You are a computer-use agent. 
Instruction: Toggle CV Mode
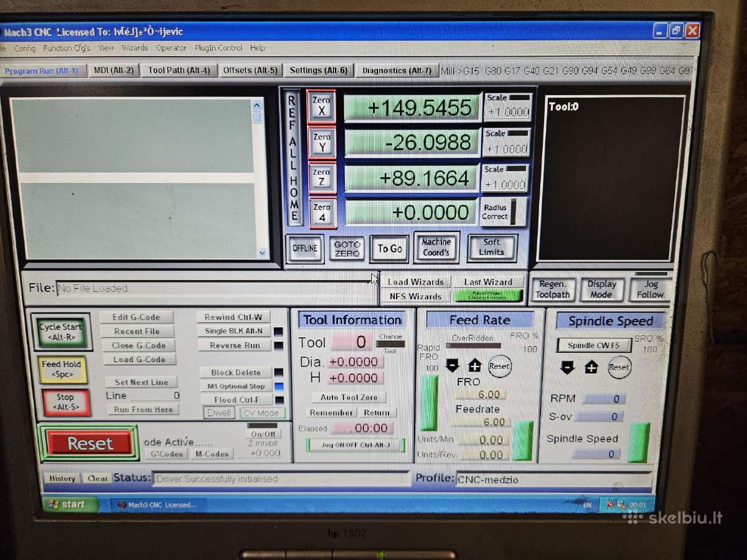pyautogui.click(x=263, y=413)
